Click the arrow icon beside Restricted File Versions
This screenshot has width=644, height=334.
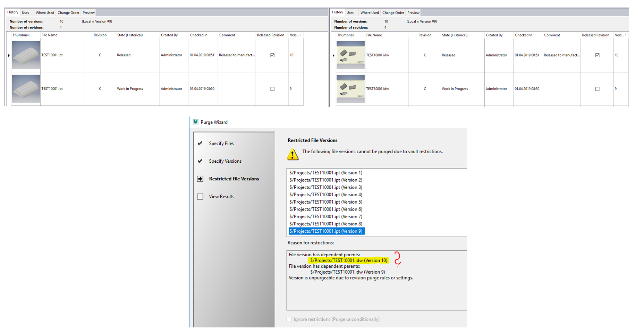point(200,179)
